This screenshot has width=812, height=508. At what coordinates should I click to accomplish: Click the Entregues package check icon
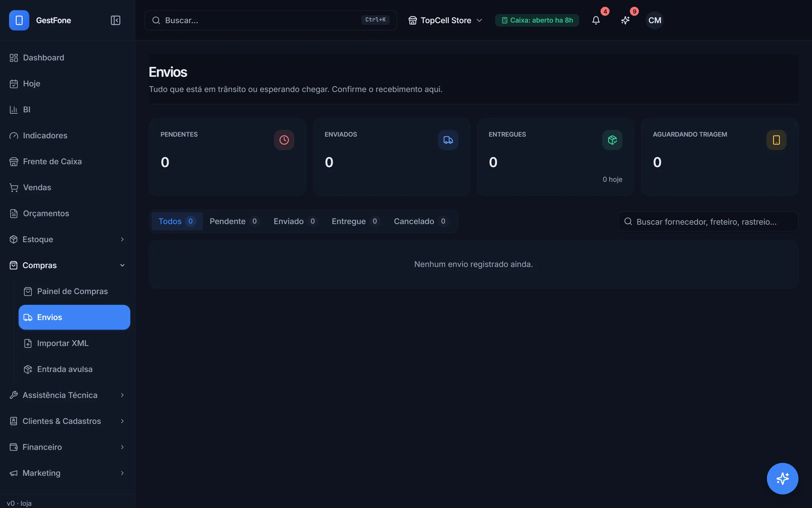coord(612,140)
